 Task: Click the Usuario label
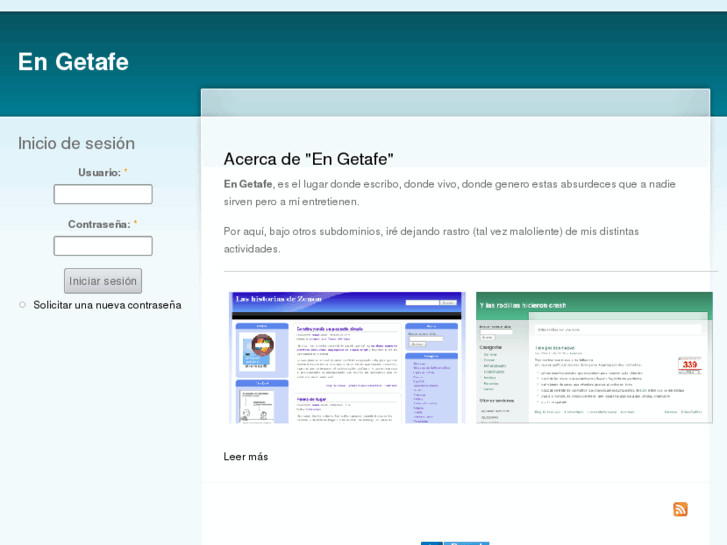99,173
